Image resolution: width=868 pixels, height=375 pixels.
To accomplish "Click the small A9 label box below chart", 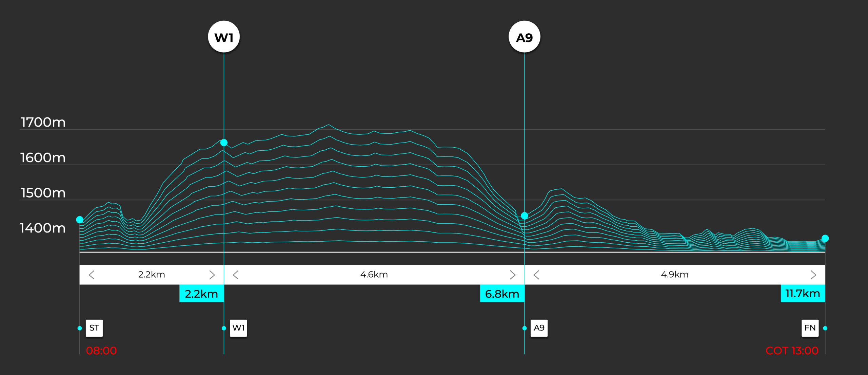I will pyautogui.click(x=539, y=328).
